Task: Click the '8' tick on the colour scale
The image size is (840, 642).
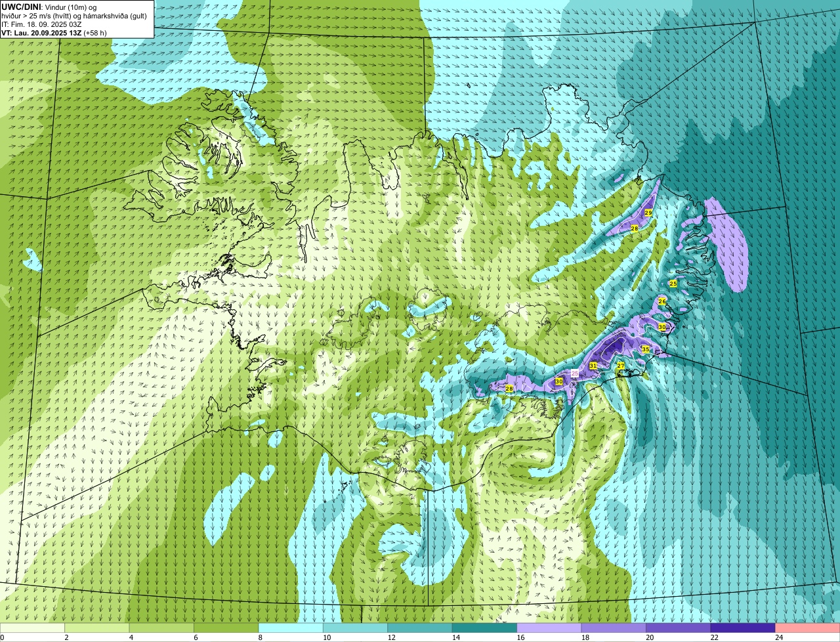Action: (x=259, y=637)
